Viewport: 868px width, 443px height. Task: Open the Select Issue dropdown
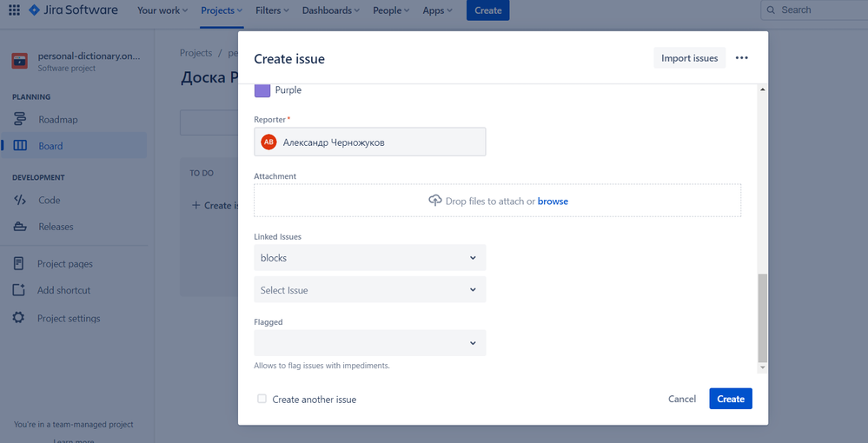(370, 289)
